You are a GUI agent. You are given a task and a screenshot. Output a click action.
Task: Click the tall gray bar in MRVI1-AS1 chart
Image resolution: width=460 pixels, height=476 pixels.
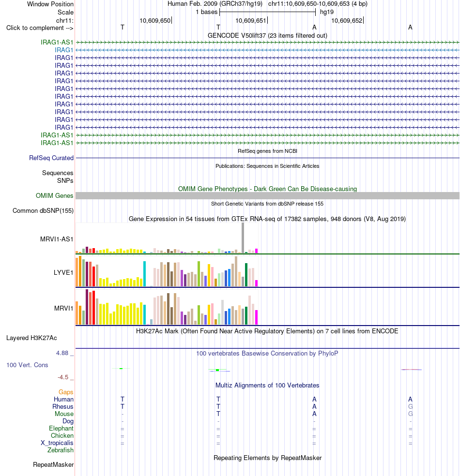243,238
